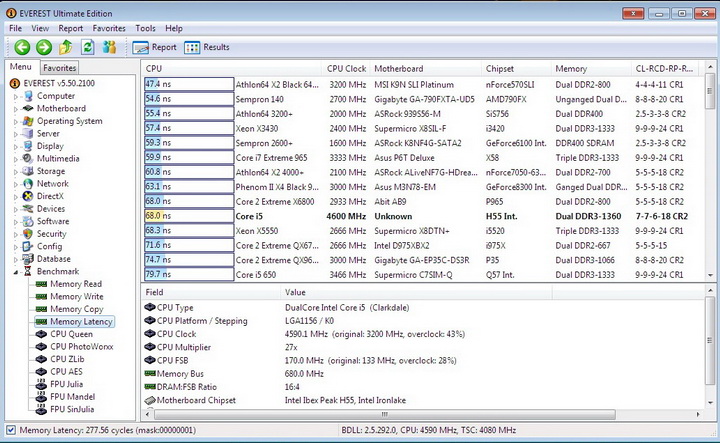720x443 pixels.
Task: Click the EVEREST v5.50.2100 root icon
Action: [15, 83]
